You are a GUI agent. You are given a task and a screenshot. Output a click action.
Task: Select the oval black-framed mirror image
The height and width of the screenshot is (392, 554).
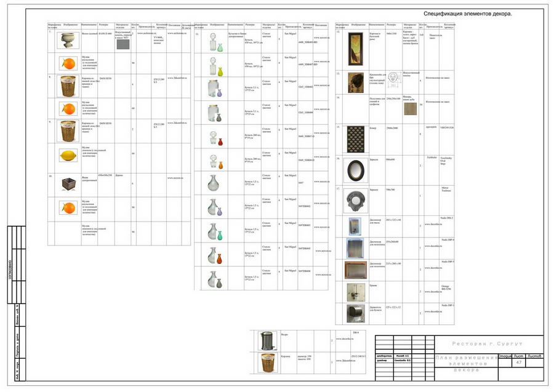point(355,170)
